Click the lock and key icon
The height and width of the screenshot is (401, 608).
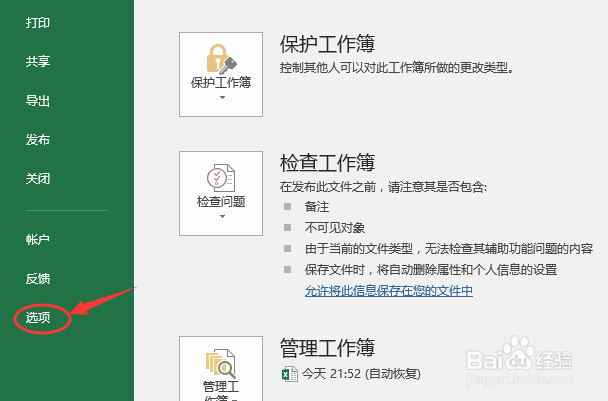221,59
